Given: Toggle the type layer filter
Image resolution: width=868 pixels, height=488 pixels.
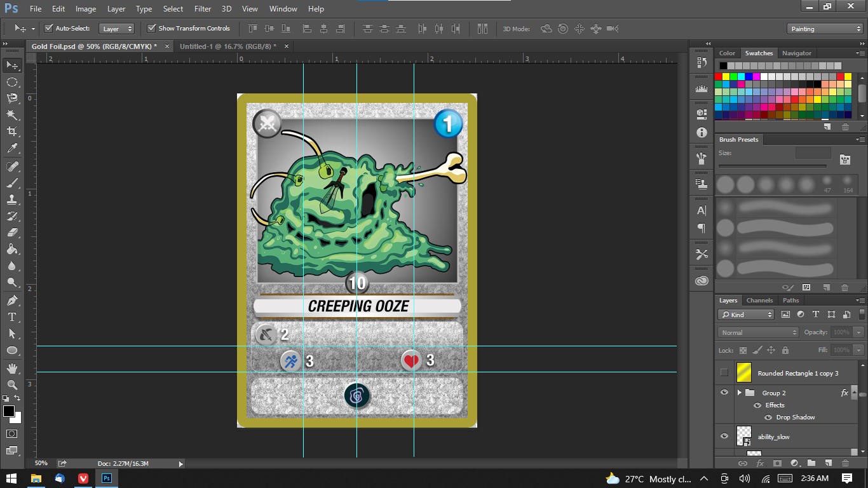Looking at the screenshot, I should (x=816, y=315).
